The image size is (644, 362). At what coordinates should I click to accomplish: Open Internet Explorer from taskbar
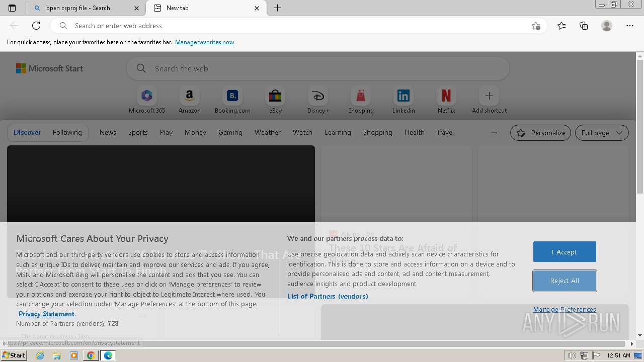point(40,355)
